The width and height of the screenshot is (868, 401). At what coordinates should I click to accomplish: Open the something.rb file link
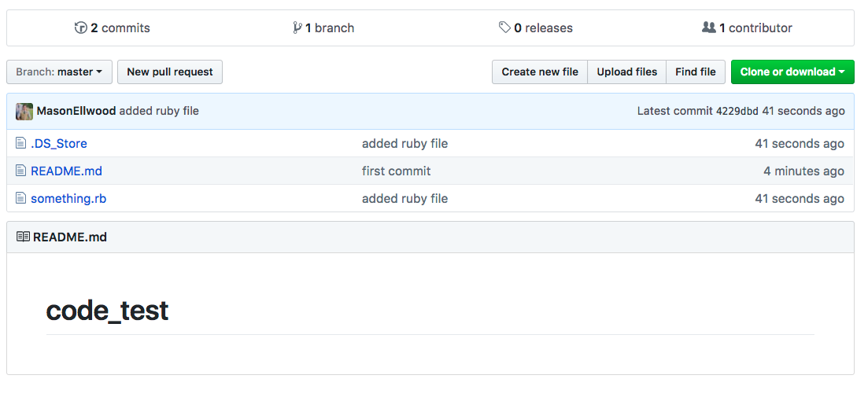[68, 199]
